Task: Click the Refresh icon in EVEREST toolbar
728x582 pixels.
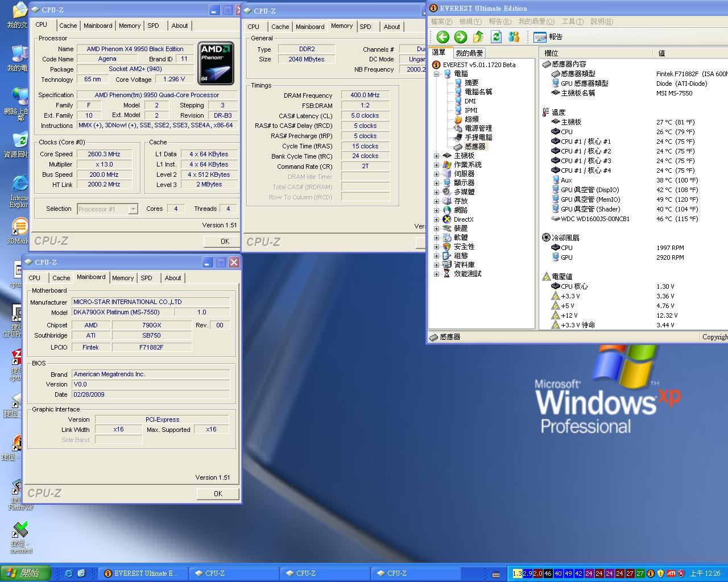Action: (497, 37)
